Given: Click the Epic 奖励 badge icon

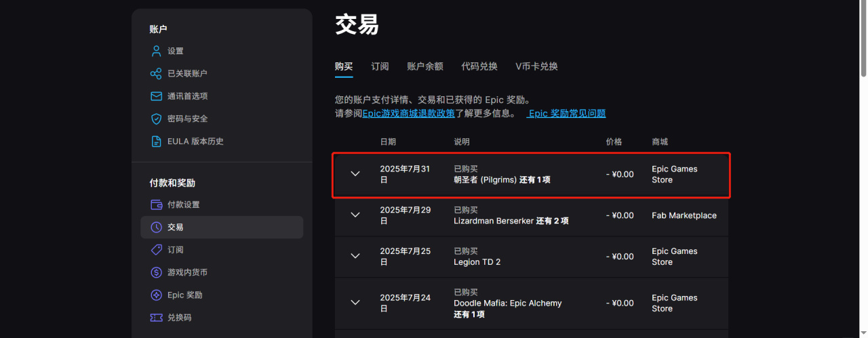Looking at the screenshot, I should (x=156, y=295).
